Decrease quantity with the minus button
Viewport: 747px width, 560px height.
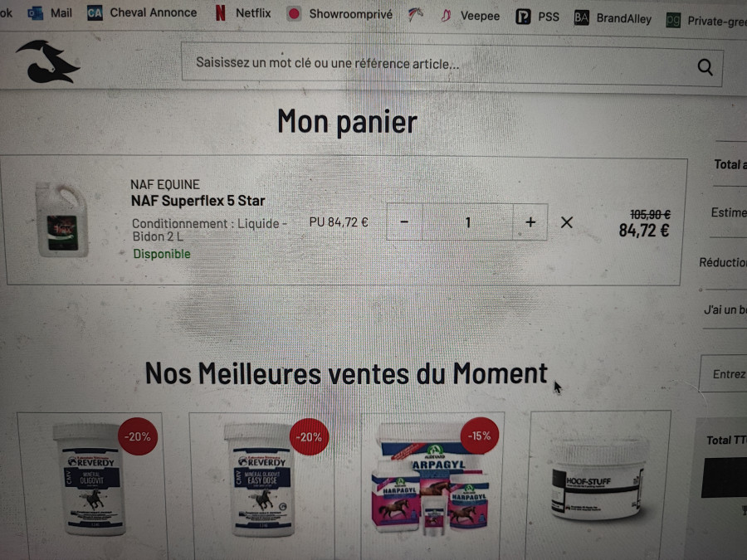point(404,222)
